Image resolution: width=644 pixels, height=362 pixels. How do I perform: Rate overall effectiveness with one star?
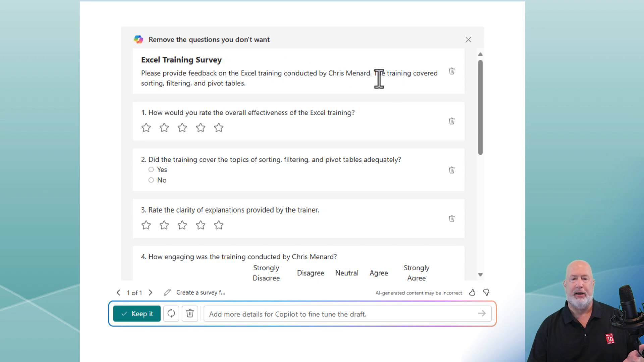[146, 128]
